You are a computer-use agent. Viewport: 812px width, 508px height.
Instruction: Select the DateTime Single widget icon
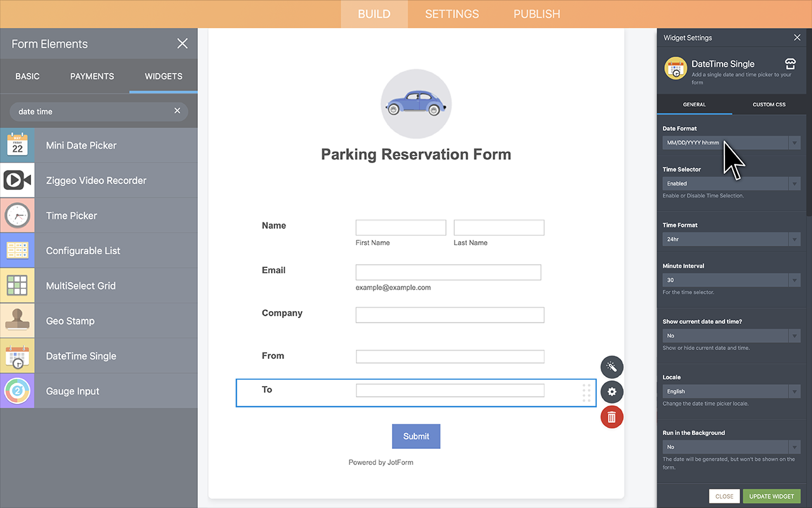tap(17, 356)
